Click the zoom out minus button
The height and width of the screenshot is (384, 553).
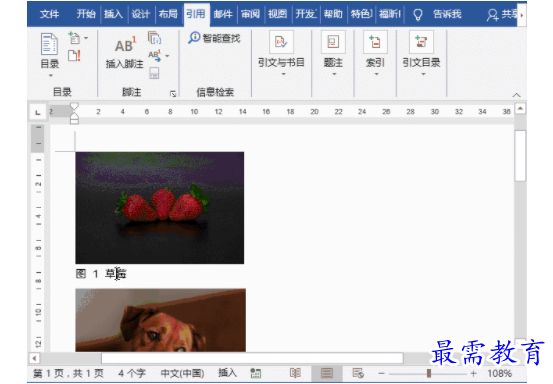click(x=382, y=373)
